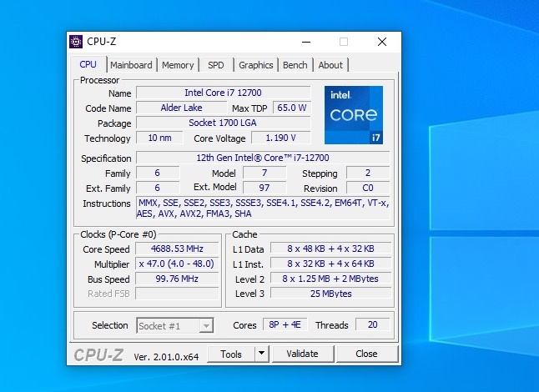Click the empty Rated FSB field
The height and width of the screenshot is (392, 539).
(x=177, y=294)
